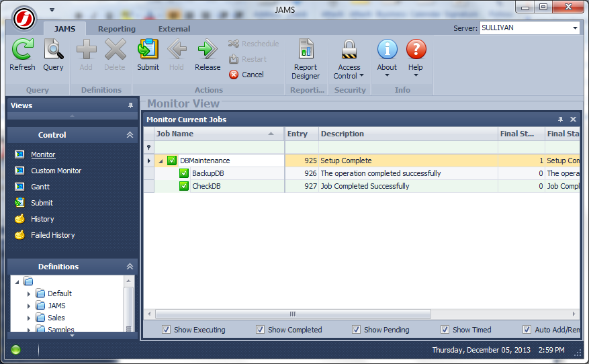Pin the Views panel
The width and height of the screenshot is (589, 364).
130,105
